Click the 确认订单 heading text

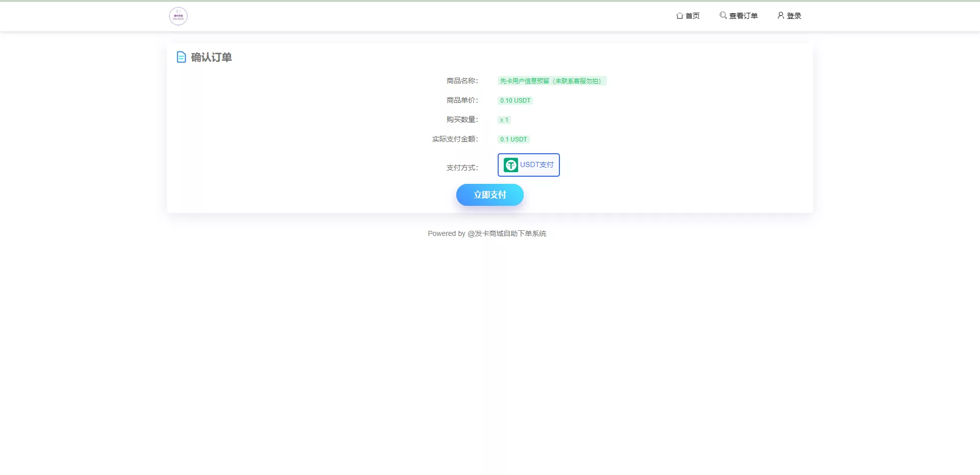point(210,57)
